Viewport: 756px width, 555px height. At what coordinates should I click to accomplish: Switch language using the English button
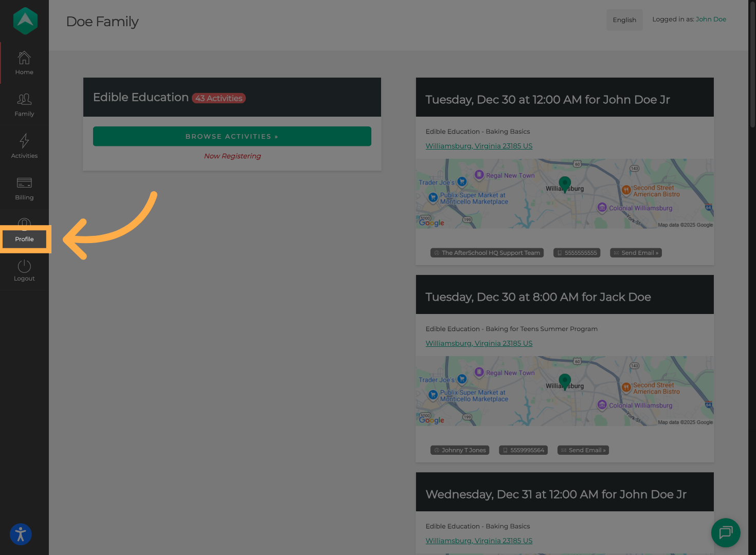(624, 20)
